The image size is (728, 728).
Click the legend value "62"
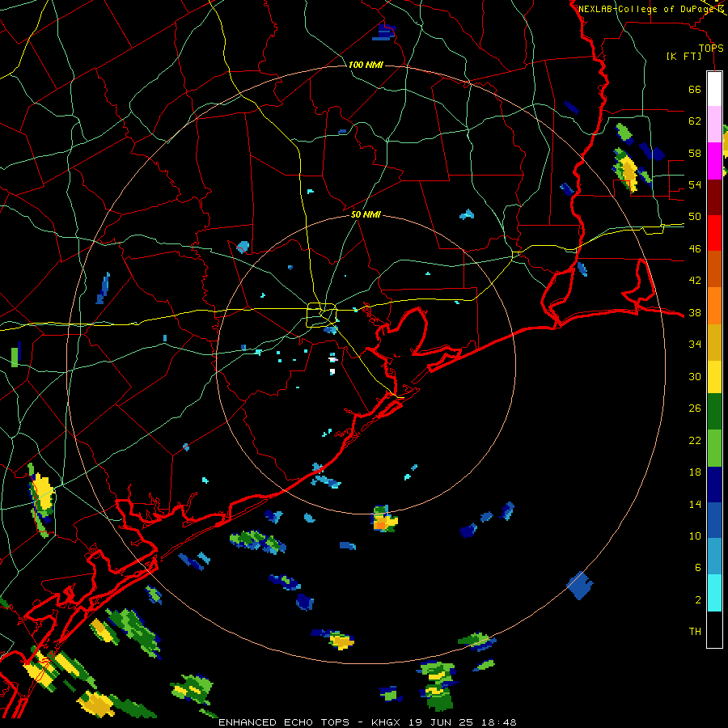coord(695,121)
